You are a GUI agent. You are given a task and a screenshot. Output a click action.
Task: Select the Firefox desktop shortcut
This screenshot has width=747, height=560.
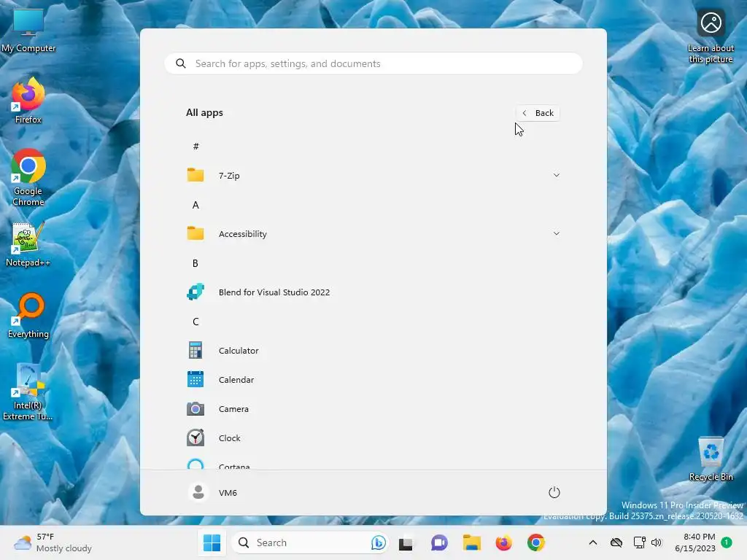28,101
